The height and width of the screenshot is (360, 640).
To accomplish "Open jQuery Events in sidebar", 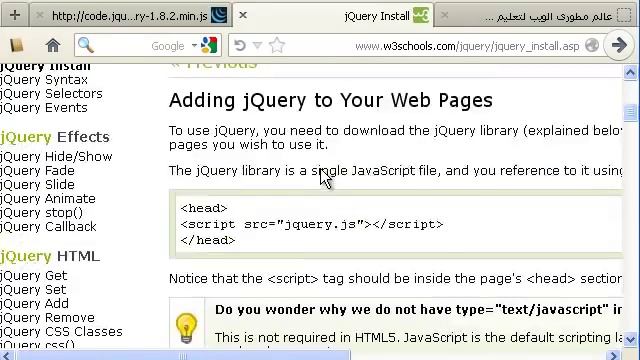I will pyautogui.click(x=44, y=107).
